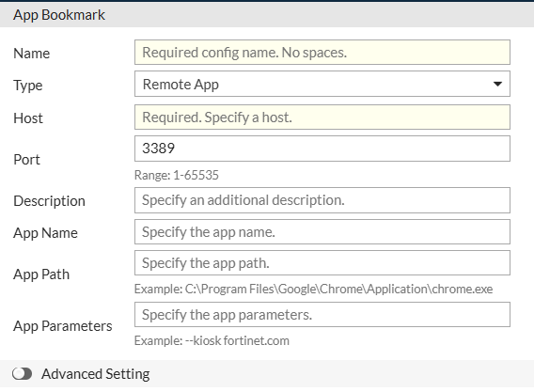Enable the Advanced Setting toggle

click(23, 373)
